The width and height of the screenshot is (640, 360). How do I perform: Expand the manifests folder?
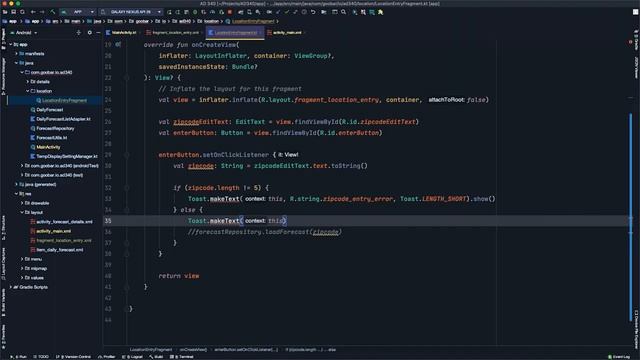(16, 54)
